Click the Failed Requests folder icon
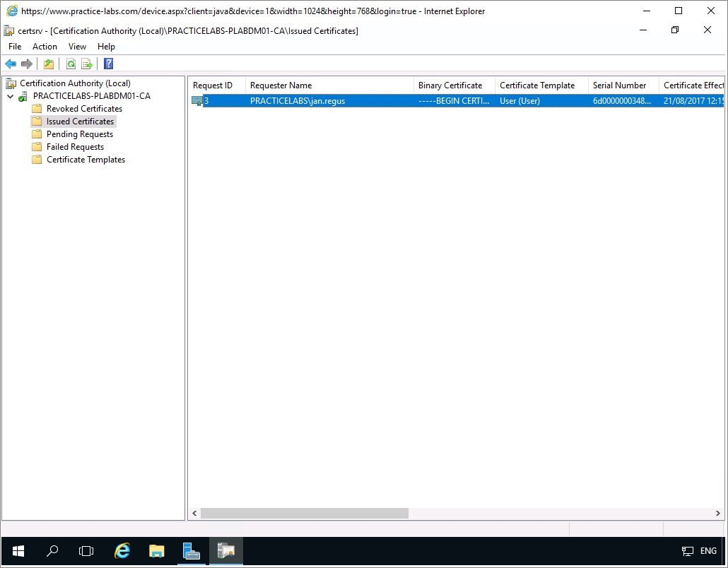The width and height of the screenshot is (728, 568). (37, 147)
